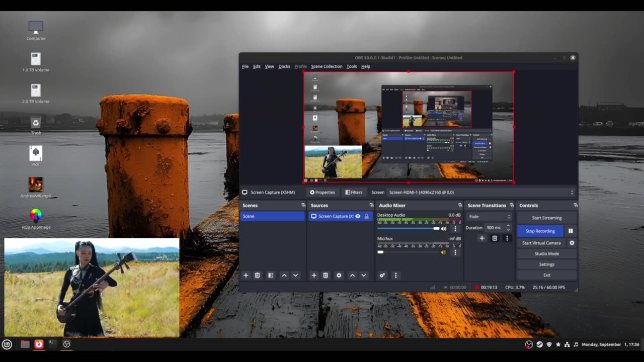Viewport: 644px width, 362px height.
Task: Toggle lock on Screen Capture source
Action: coord(366,216)
